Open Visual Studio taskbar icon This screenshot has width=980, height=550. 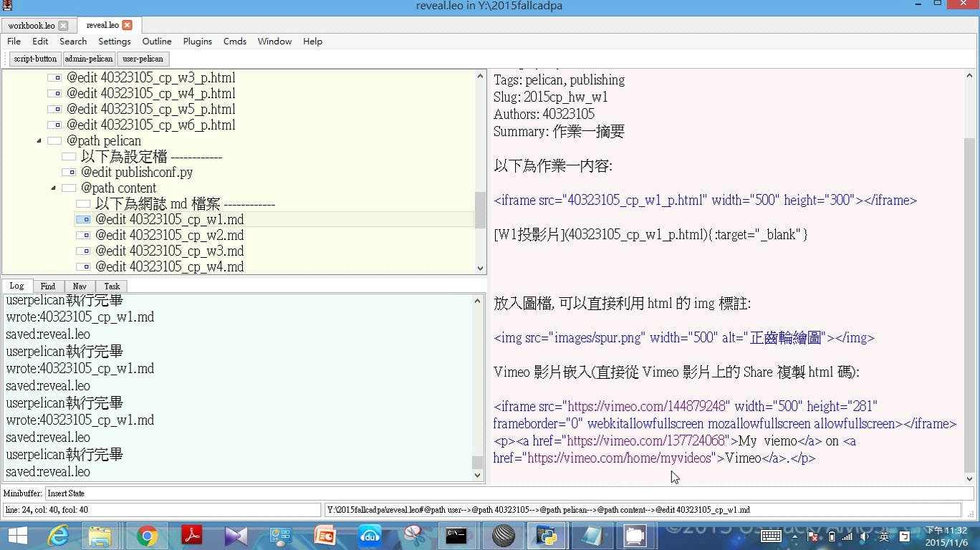point(236,536)
